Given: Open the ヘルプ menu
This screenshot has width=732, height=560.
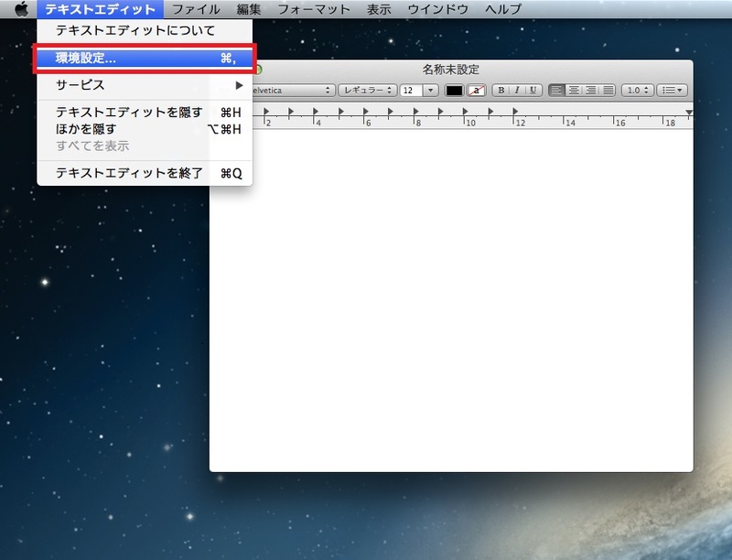Looking at the screenshot, I should 503,9.
